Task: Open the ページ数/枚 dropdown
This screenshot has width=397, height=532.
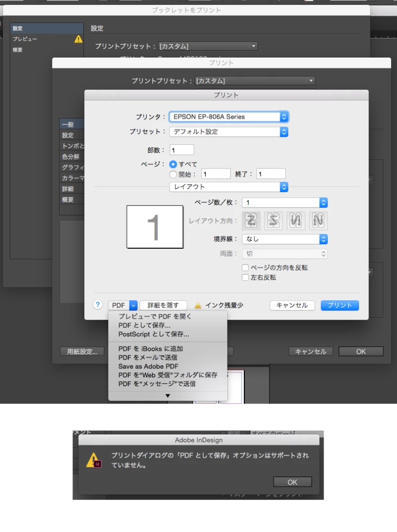Action: (x=285, y=202)
